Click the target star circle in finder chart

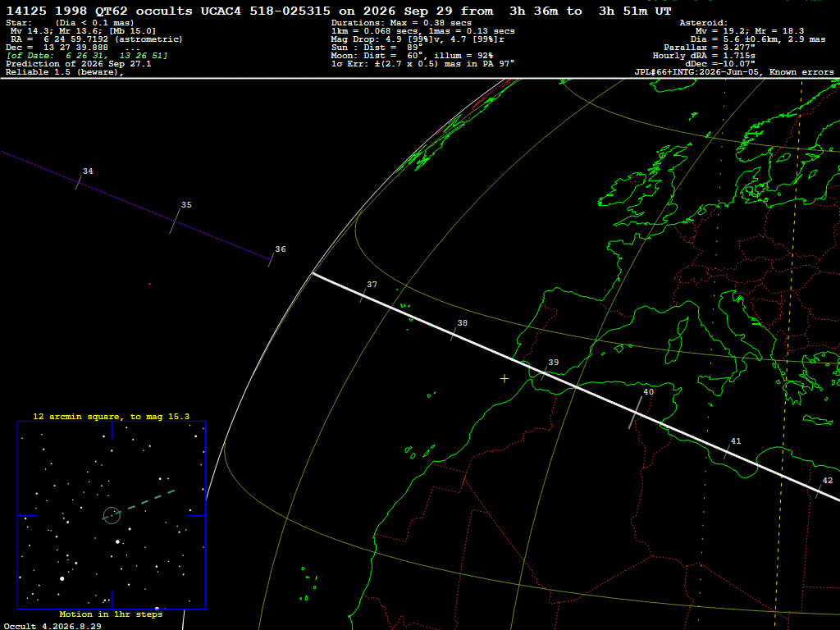tap(112, 515)
